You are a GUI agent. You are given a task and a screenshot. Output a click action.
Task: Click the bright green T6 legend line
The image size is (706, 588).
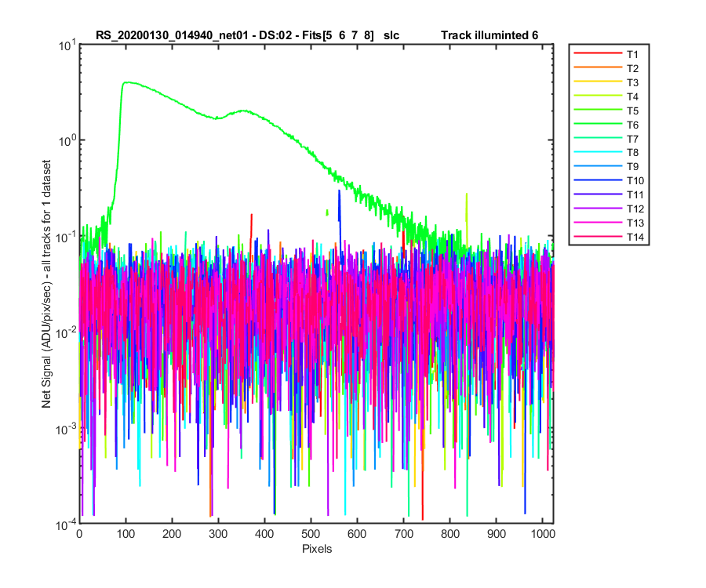pyautogui.click(x=598, y=123)
